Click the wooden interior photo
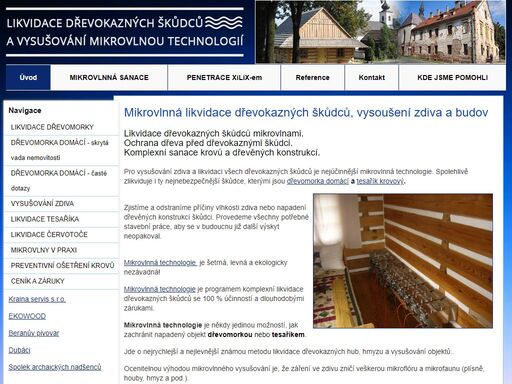This screenshot has height=384, width=512. (403, 261)
